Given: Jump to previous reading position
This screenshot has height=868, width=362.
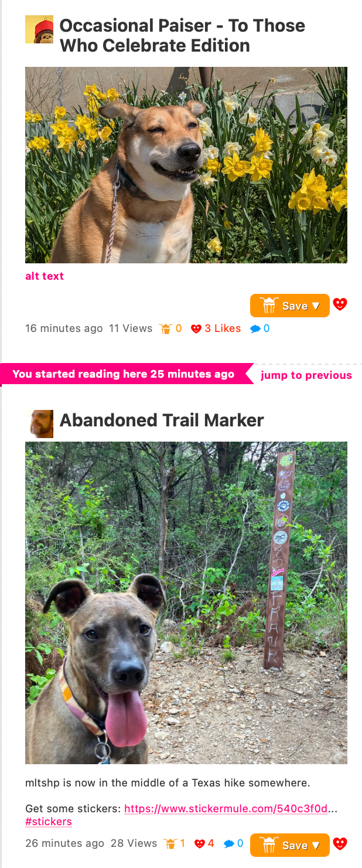Looking at the screenshot, I should click(x=306, y=375).
